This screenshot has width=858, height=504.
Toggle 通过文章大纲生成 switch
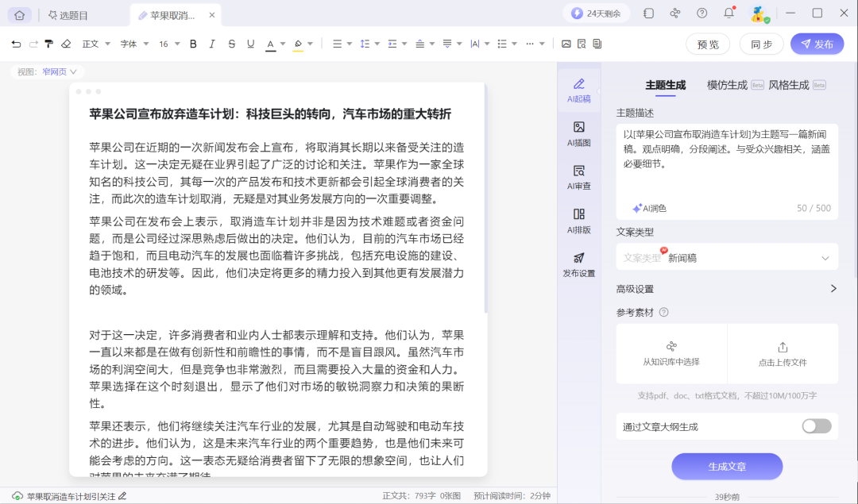pos(817,426)
